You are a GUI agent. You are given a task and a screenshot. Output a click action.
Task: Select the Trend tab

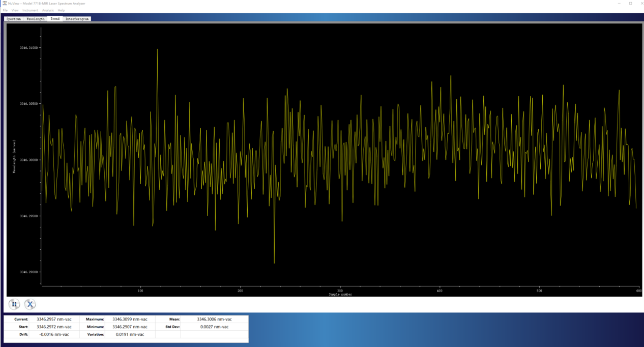(55, 19)
